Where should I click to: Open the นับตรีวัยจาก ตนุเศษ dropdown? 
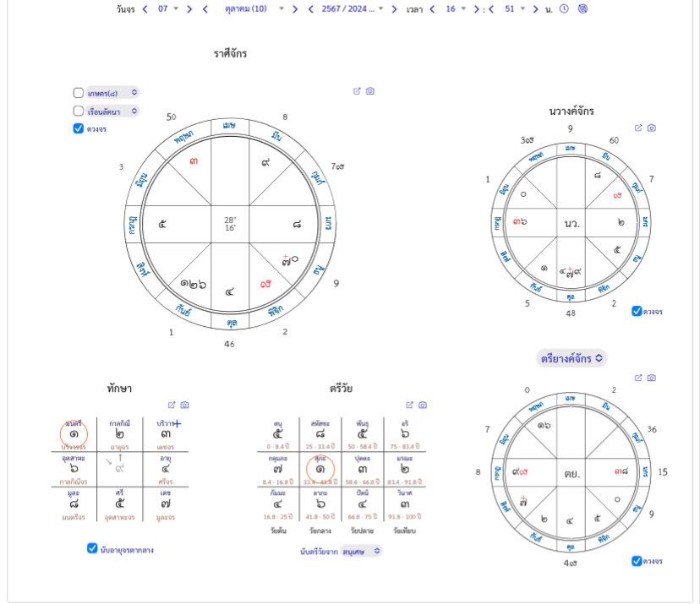pyautogui.click(x=361, y=552)
